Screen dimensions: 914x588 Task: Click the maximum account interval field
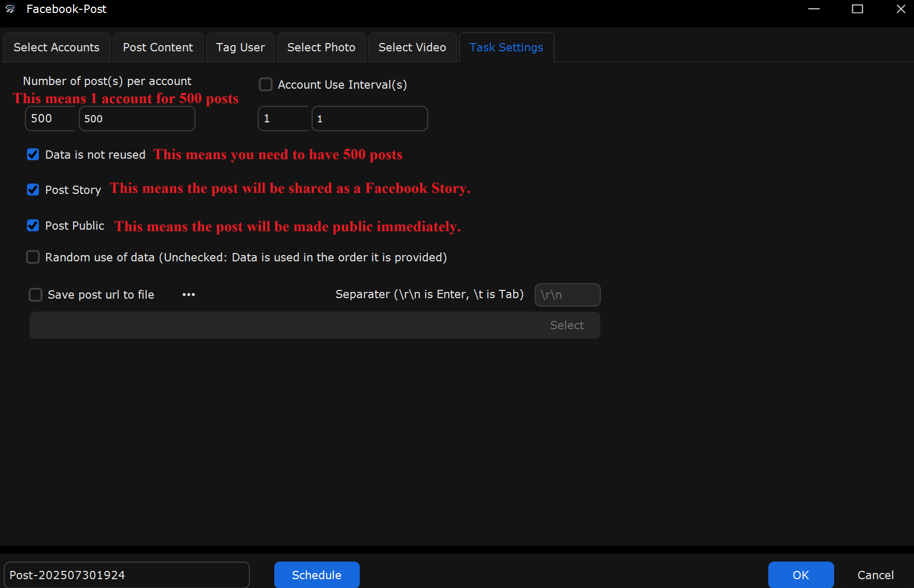370,119
